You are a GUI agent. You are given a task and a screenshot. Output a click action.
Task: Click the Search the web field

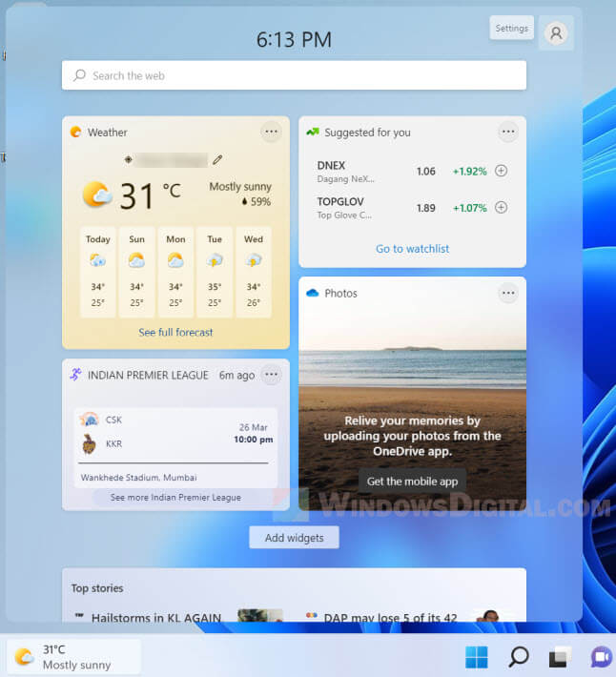pyautogui.click(x=294, y=75)
